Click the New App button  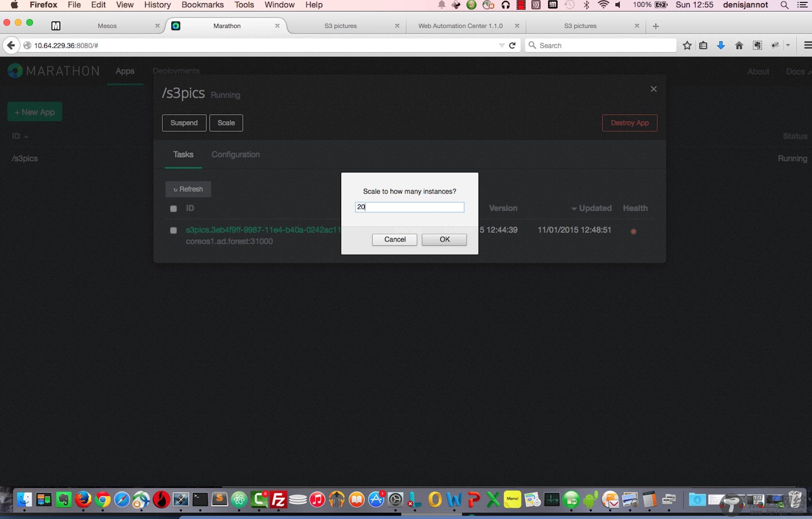[x=35, y=112]
